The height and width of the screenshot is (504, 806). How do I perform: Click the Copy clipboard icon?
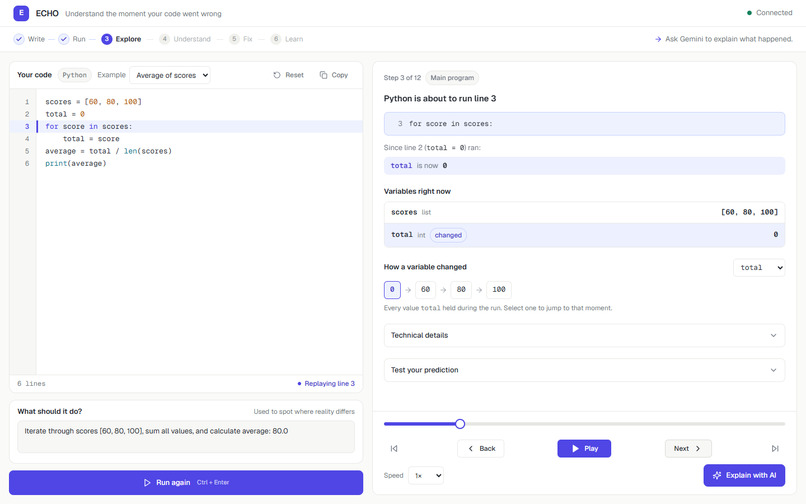pos(323,75)
